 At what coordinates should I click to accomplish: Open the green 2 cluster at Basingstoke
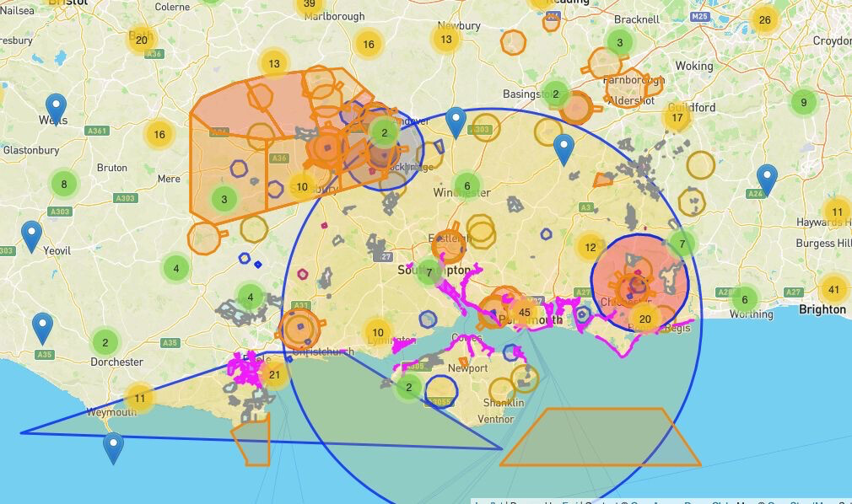(555, 94)
